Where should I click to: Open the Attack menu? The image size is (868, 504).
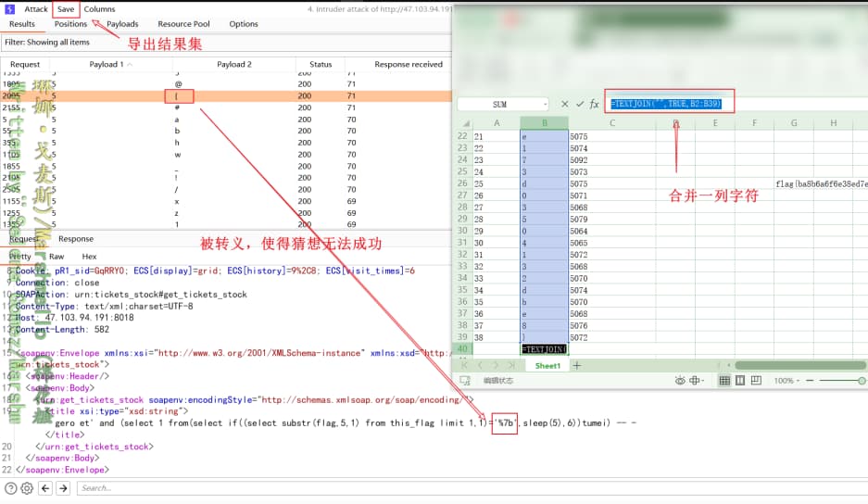point(36,9)
